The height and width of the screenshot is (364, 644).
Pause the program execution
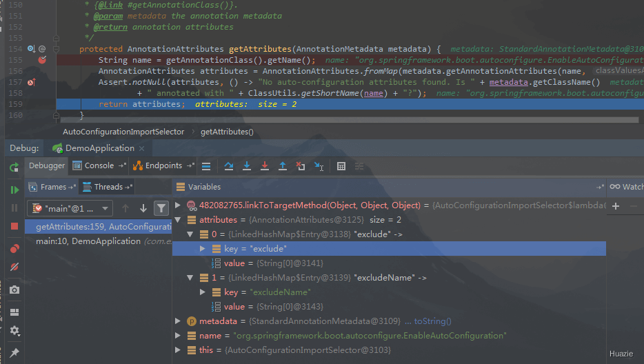pyautogui.click(x=14, y=208)
